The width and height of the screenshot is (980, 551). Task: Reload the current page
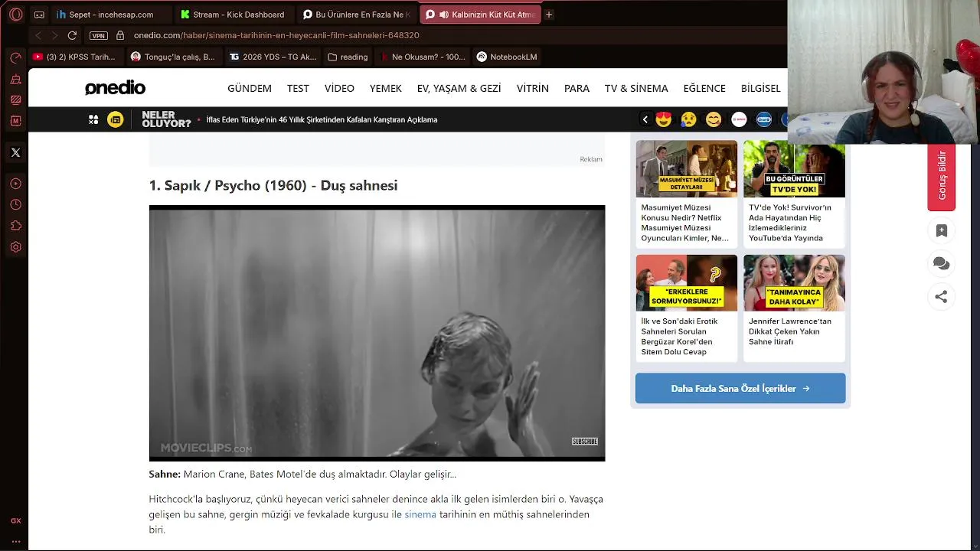(x=72, y=35)
